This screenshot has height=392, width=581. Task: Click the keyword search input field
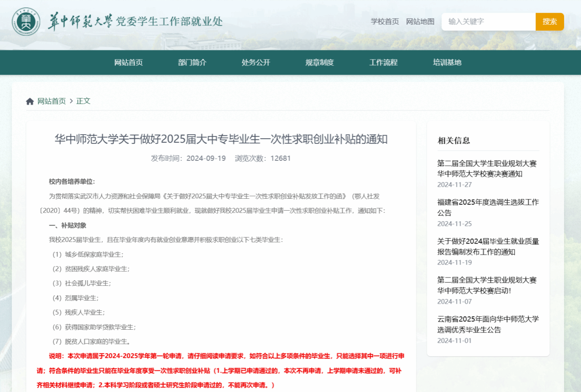click(x=488, y=22)
